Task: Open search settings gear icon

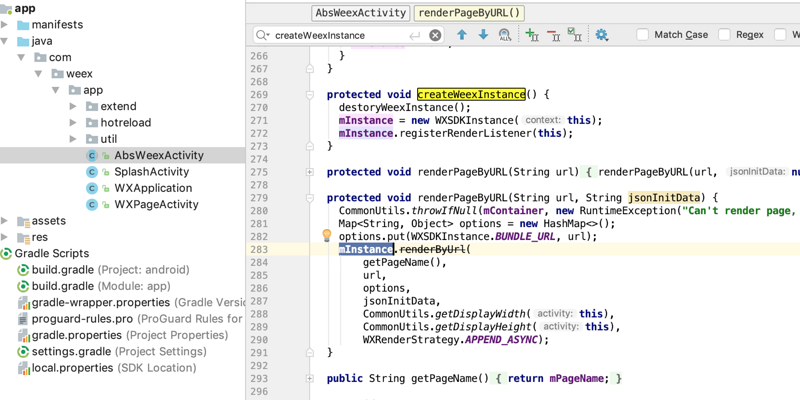Action: coord(602,35)
